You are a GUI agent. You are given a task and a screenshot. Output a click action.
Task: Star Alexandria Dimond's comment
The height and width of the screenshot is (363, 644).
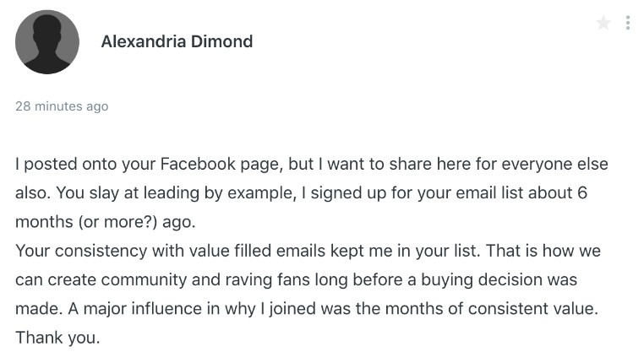(x=603, y=24)
